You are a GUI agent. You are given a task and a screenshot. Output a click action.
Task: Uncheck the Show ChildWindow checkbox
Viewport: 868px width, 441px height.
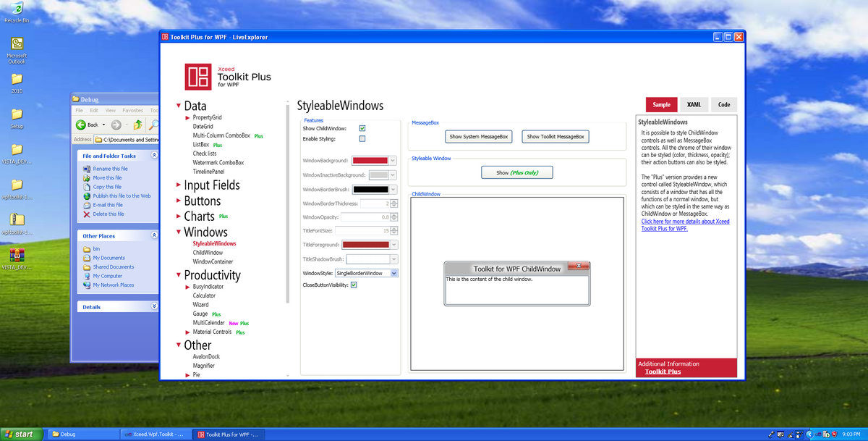tap(362, 128)
